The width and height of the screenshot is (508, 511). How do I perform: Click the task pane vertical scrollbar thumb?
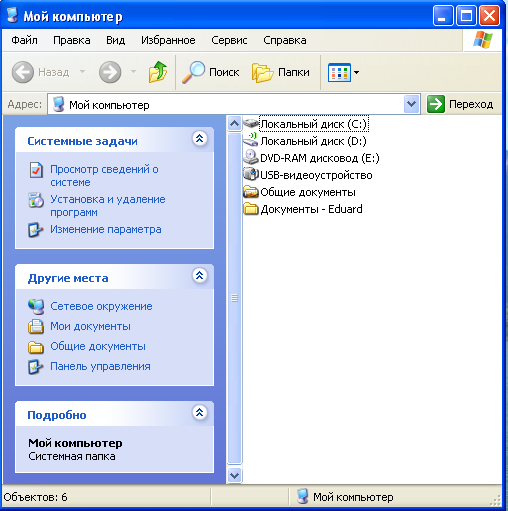tap(234, 298)
